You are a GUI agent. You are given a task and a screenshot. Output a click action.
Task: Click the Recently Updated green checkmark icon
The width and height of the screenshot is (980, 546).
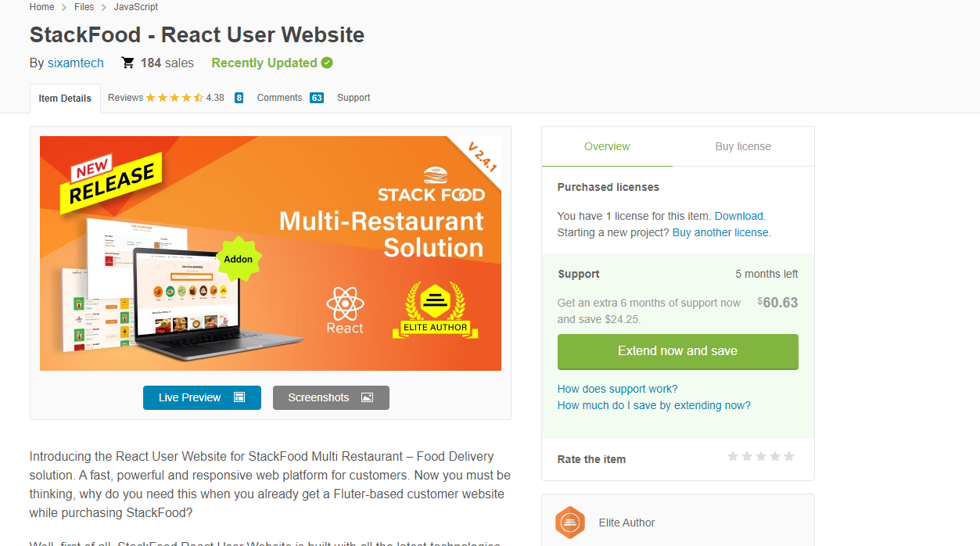click(x=327, y=63)
